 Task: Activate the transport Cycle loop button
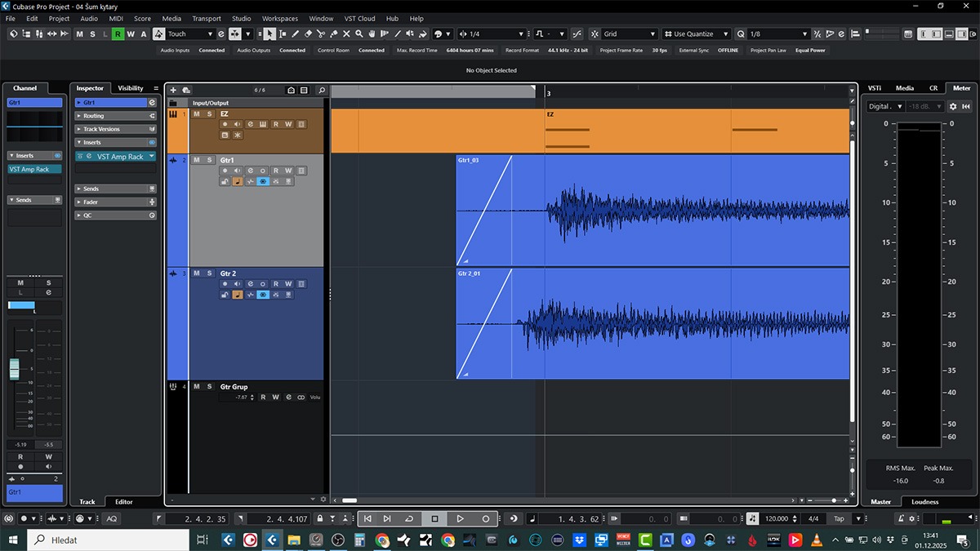pyautogui.click(x=409, y=518)
